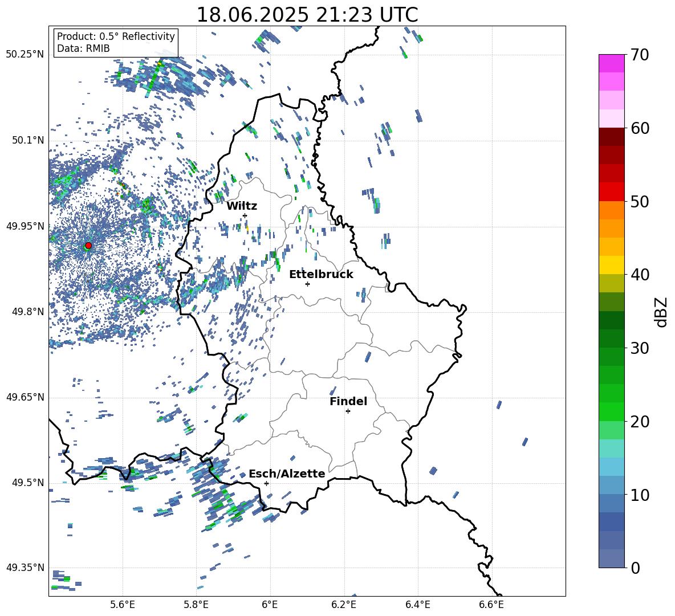Click the colorbar tick label 70
The height and width of the screenshot is (616, 675).
coord(640,55)
